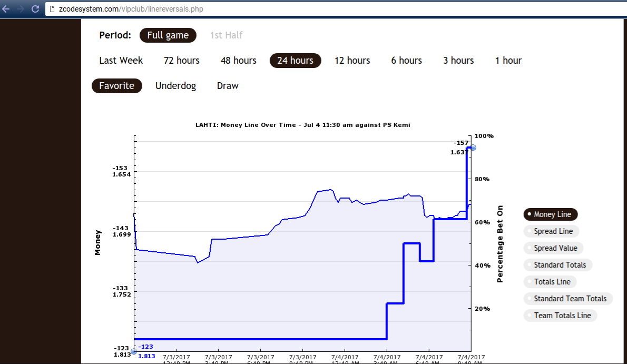The image size is (627, 364).
Task: Select the Money Line chart option
Action: [x=551, y=214]
